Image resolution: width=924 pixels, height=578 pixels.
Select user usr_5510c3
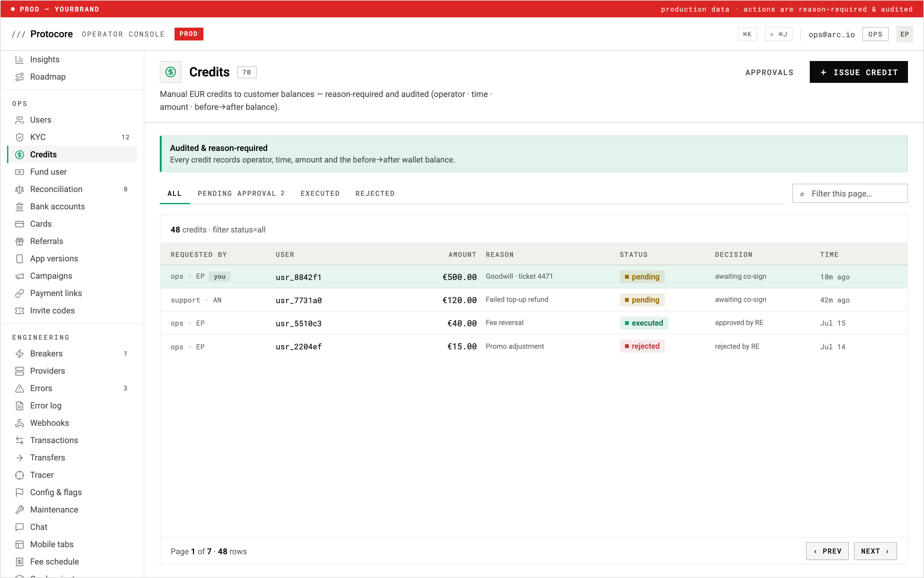[299, 323]
